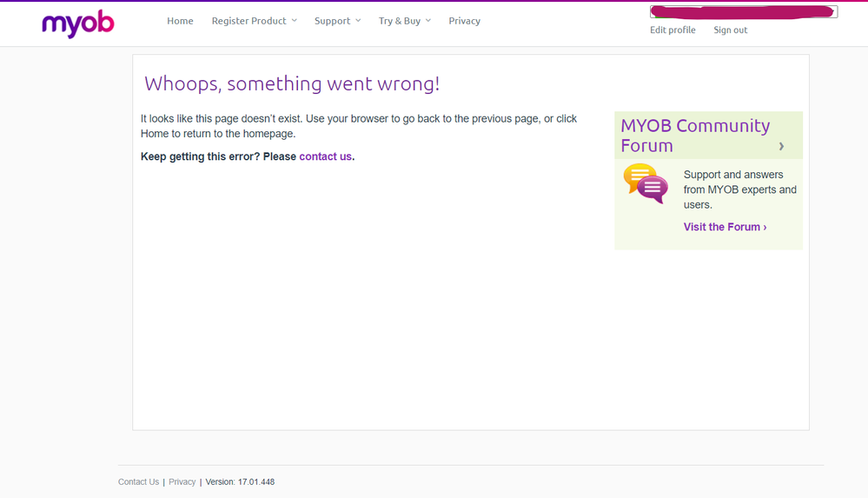Open Privacy in the top navigation bar

click(x=464, y=21)
